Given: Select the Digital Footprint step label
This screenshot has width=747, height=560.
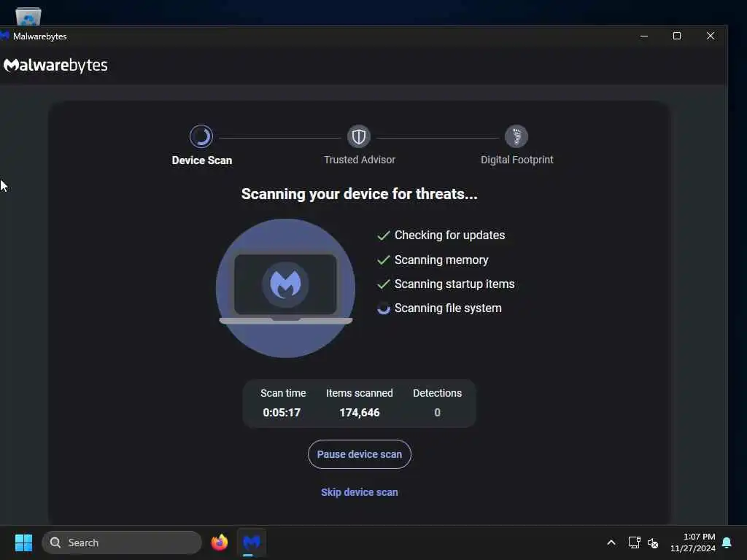Looking at the screenshot, I should click(517, 160).
